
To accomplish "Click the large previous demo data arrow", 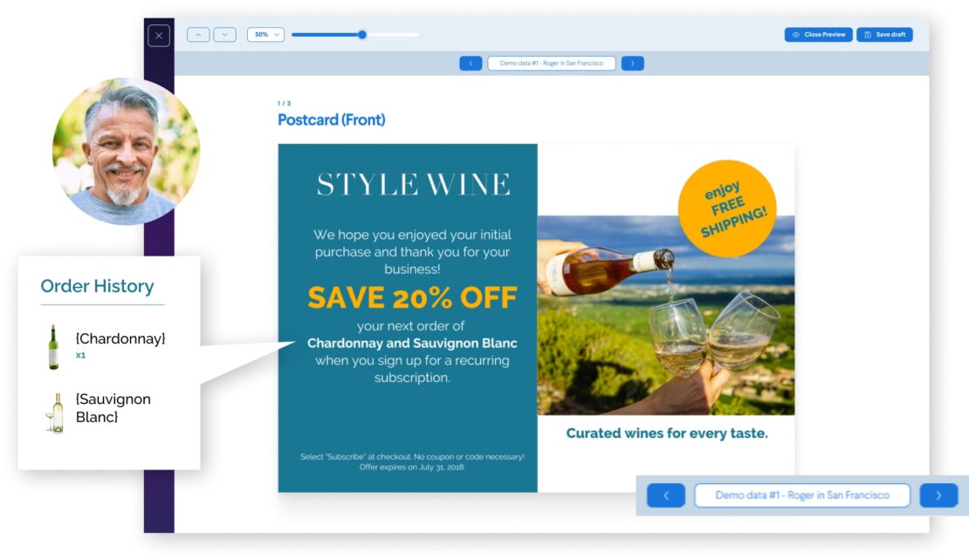I will pyautogui.click(x=666, y=495).
